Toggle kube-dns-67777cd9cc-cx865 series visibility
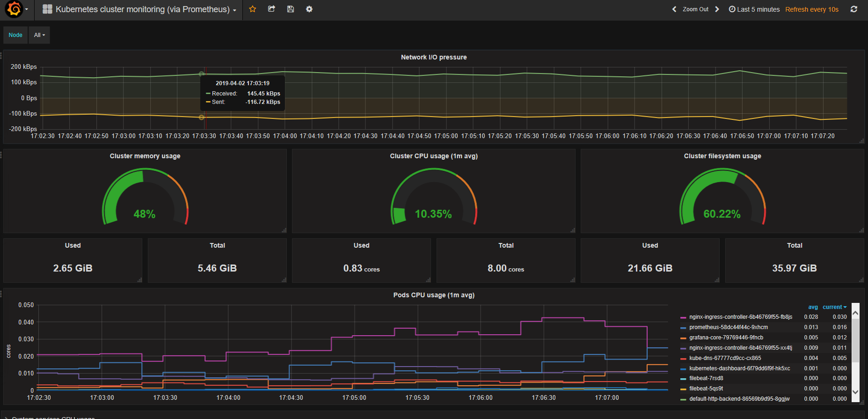Screen dimensions: 868x419 pyautogui.click(x=725, y=358)
